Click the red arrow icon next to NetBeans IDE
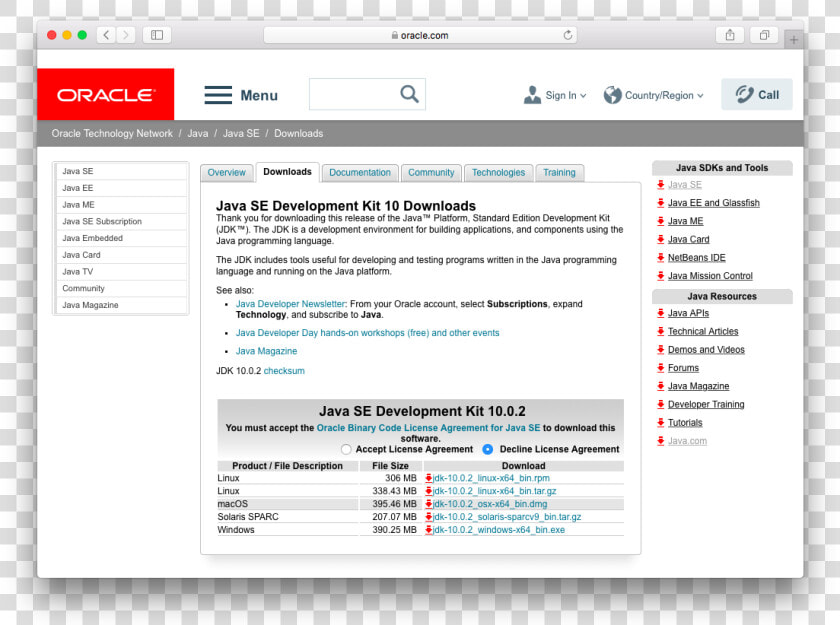Image resolution: width=840 pixels, height=625 pixels. point(661,258)
